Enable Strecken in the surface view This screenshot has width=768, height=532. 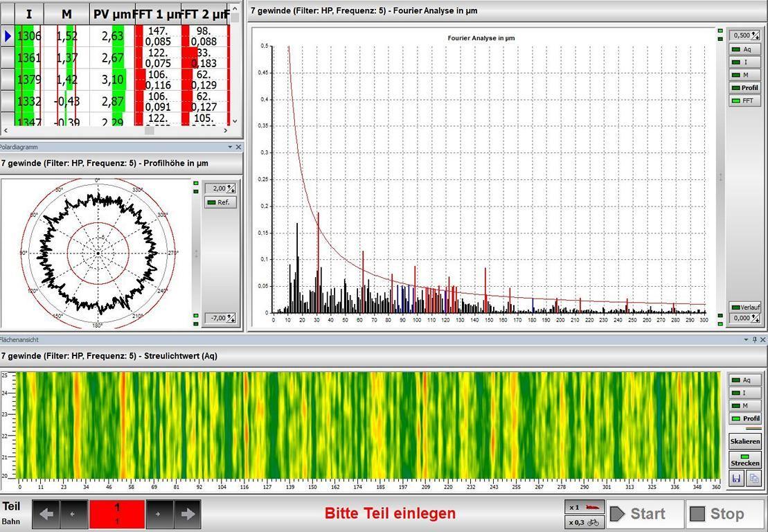point(744,460)
